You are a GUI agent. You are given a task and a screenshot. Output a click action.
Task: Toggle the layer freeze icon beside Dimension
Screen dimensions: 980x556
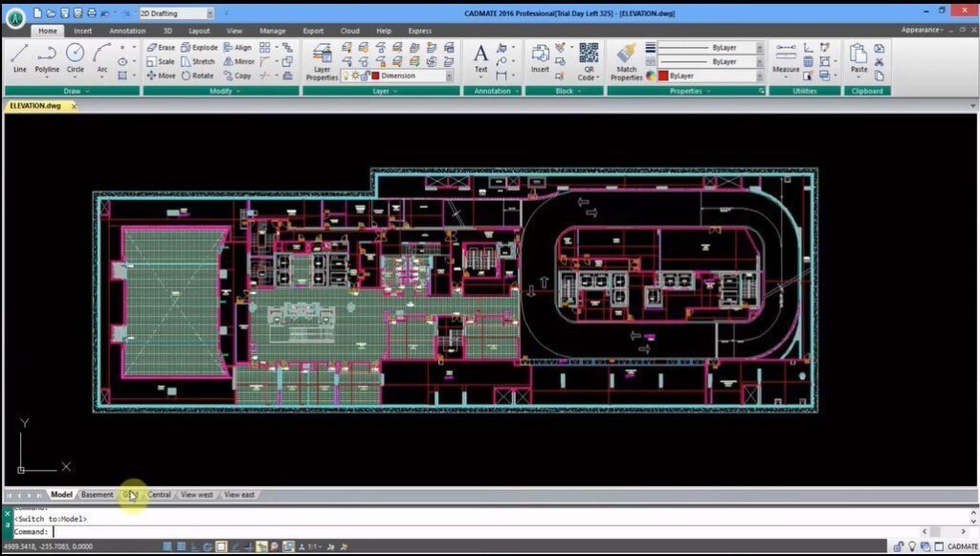(355, 75)
